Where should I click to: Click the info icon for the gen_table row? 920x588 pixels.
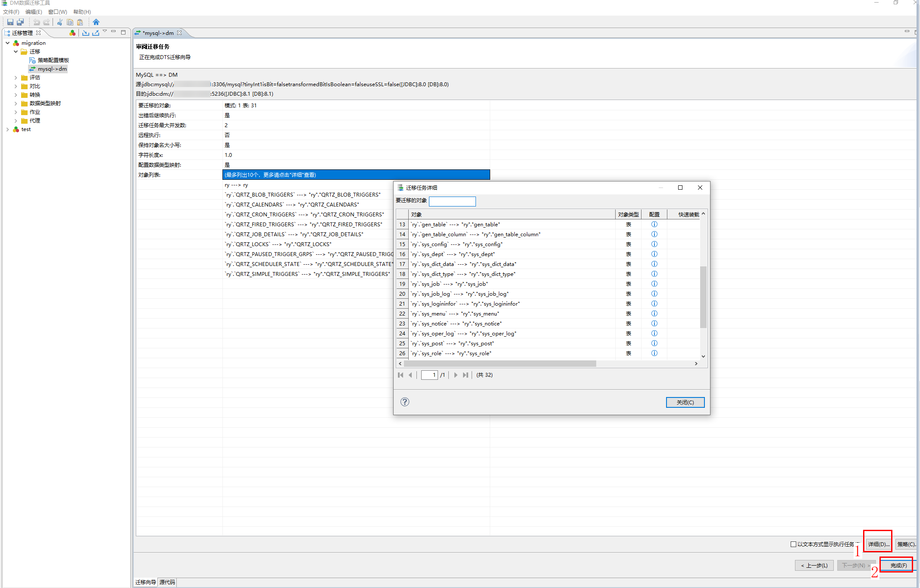click(654, 224)
